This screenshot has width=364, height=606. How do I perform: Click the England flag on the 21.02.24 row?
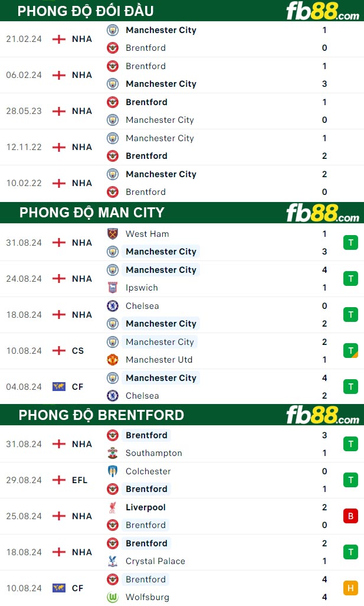(59, 39)
